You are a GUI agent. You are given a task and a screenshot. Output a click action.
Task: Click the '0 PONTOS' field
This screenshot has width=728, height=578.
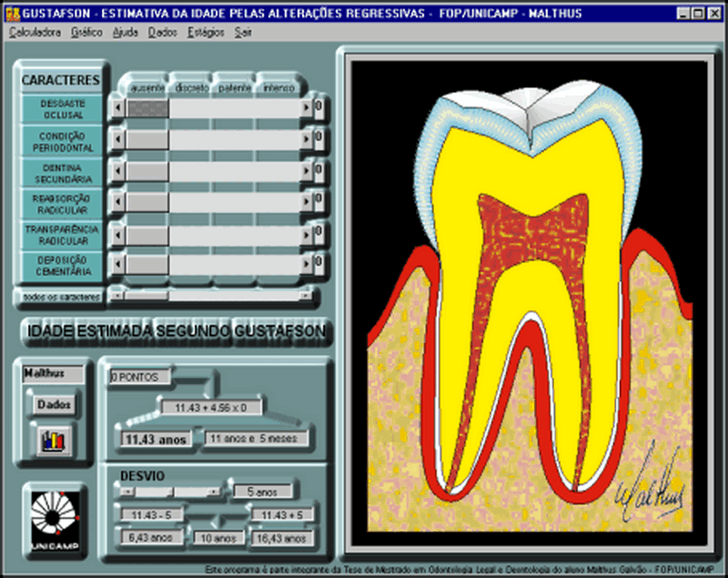point(140,377)
